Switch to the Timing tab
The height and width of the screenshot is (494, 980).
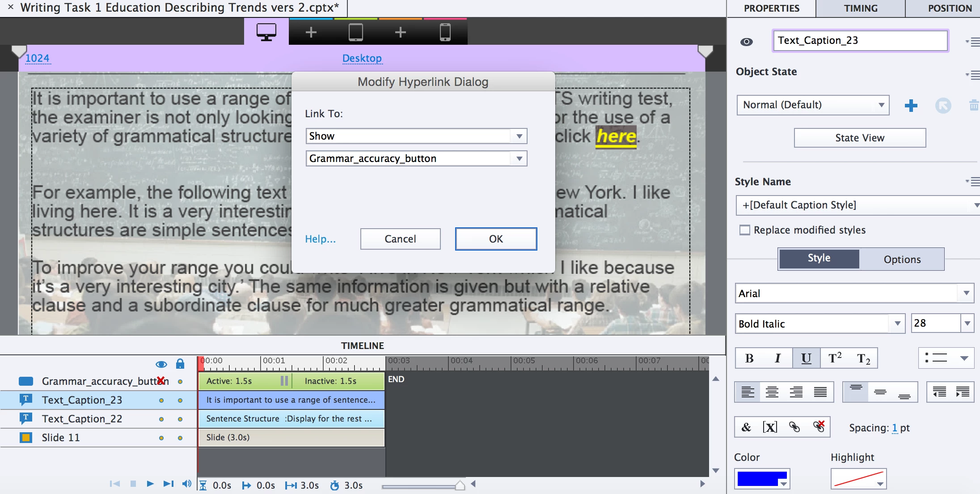(x=861, y=9)
